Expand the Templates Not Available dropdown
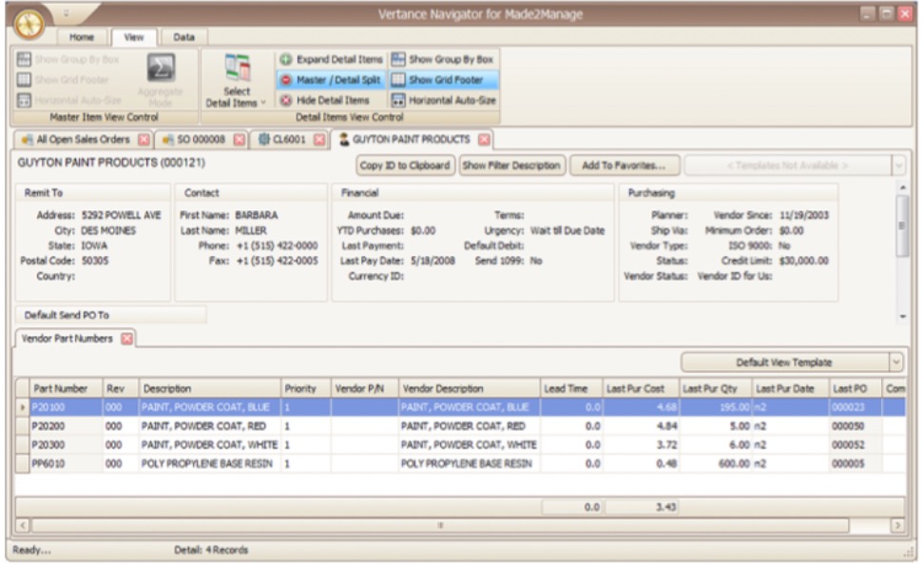 pyautogui.click(x=898, y=166)
